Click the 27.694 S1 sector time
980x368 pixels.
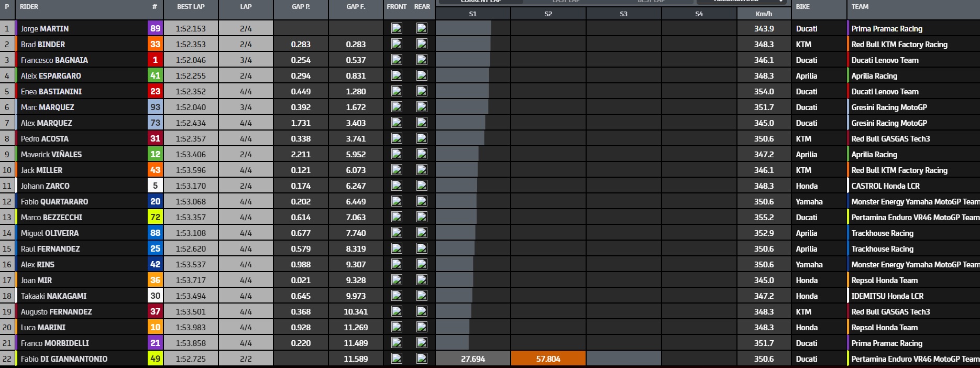pos(473,359)
